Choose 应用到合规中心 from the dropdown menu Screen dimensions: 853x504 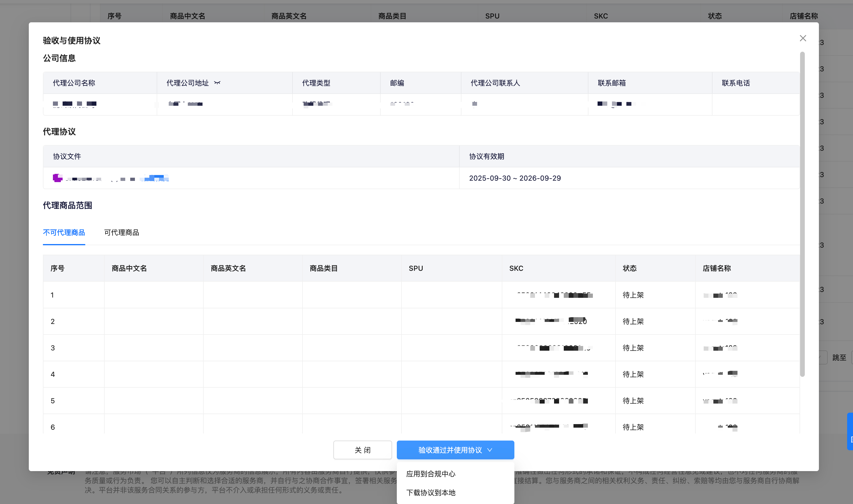tap(431, 474)
